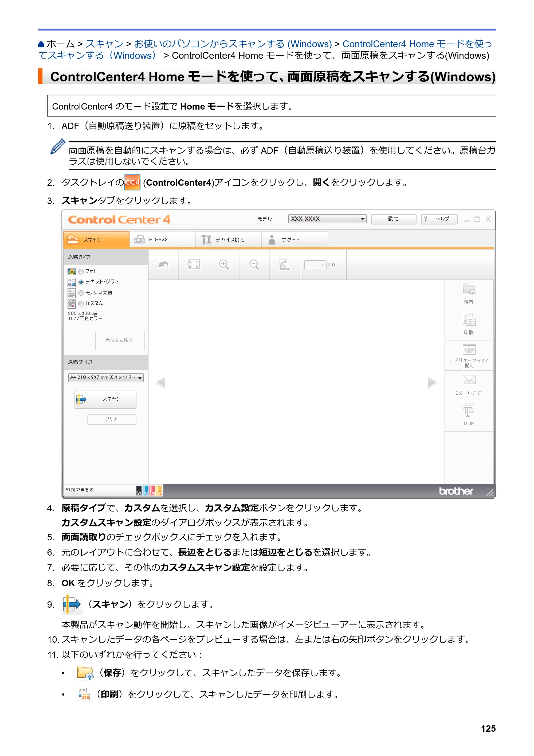This screenshot has width=534, height=756.
Task: Select the カスタム radio button
Action: coord(81,304)
